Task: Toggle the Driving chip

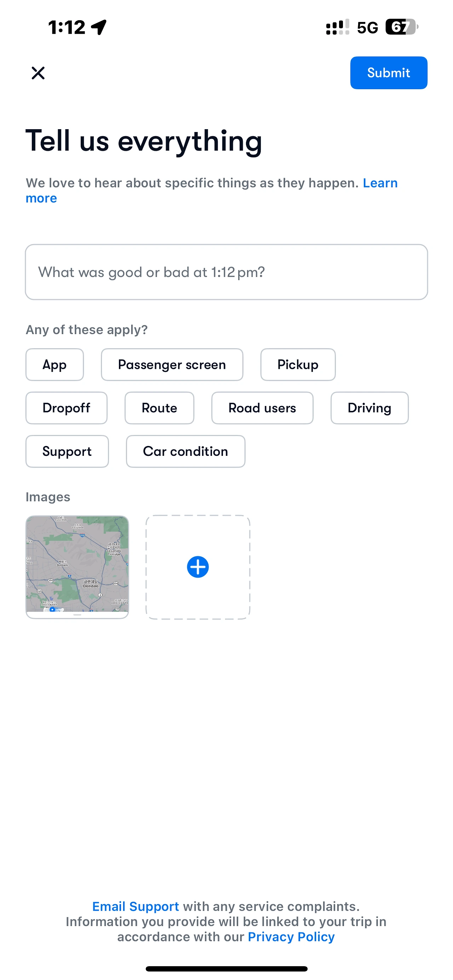Action: pos(369,408)
